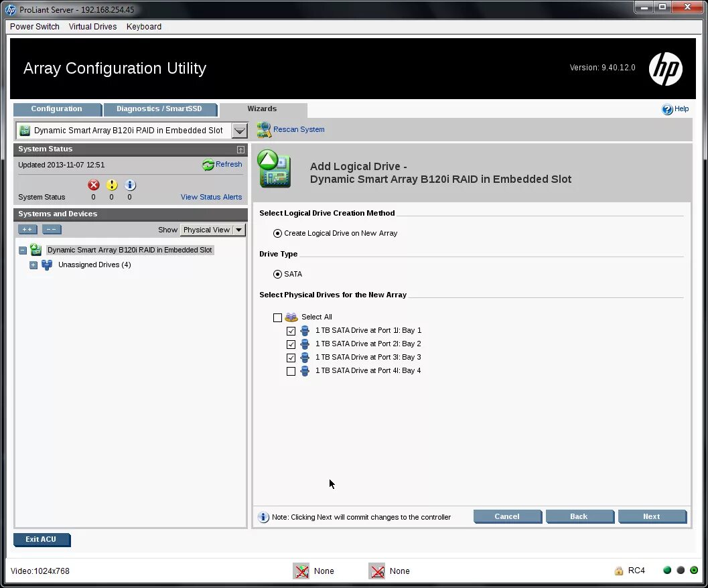
Task: Switch to the Wizards tab
Action: [x=263, y=109]
